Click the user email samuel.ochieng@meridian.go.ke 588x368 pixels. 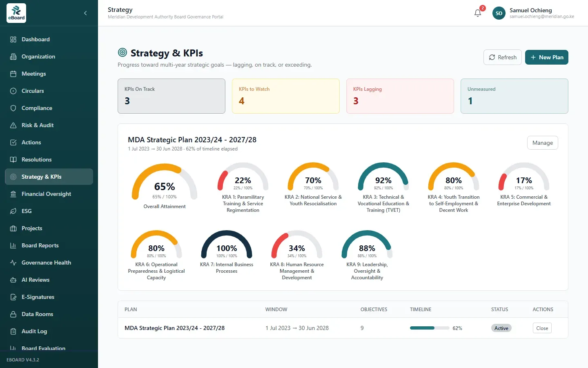[542, 17]
